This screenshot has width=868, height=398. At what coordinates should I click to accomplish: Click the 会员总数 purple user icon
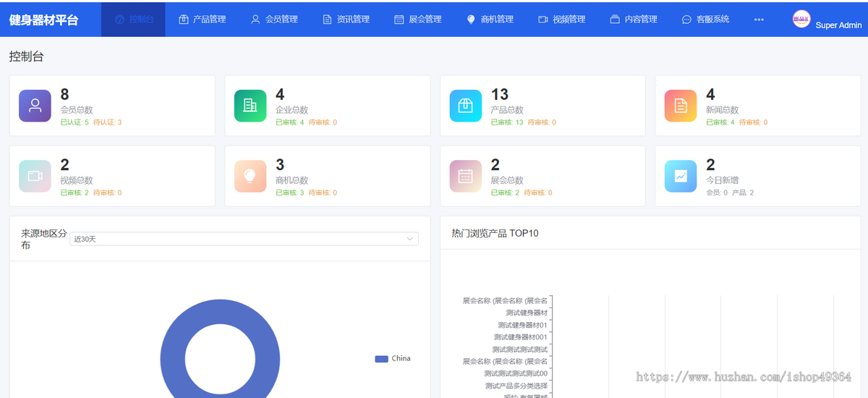click(x=35, y=106)
